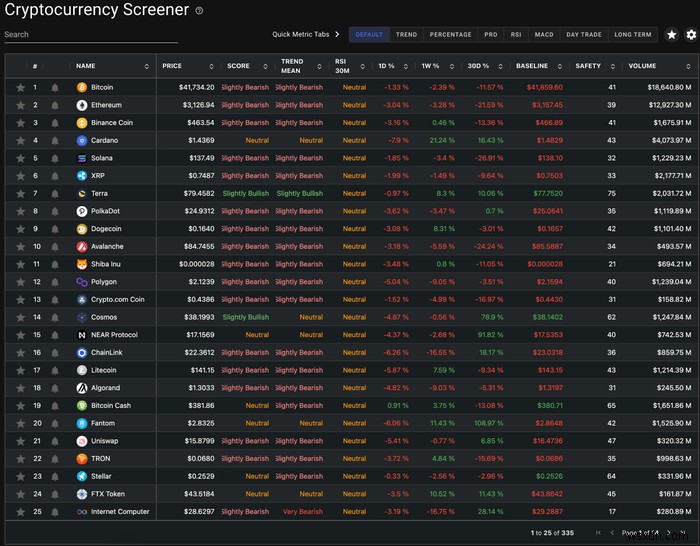Set an alert bell for Stellar
Image resolution: width=700 pixels, height=546 pixels.
tap(55, 476)
